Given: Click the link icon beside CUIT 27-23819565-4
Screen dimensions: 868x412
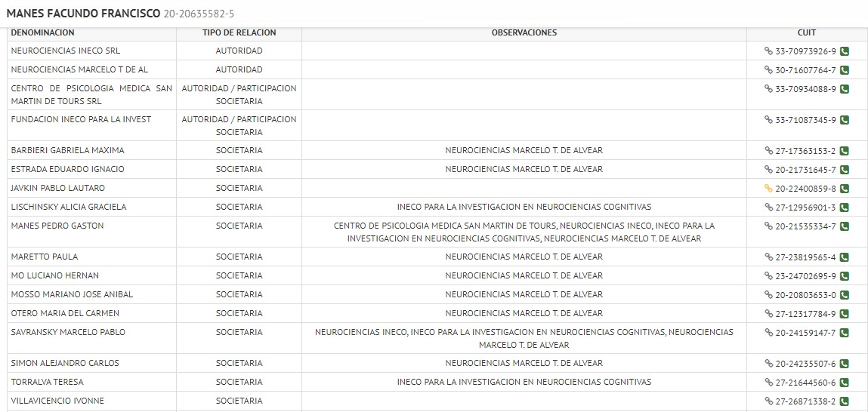Looking at the screenshot, I should coord(768,257).
